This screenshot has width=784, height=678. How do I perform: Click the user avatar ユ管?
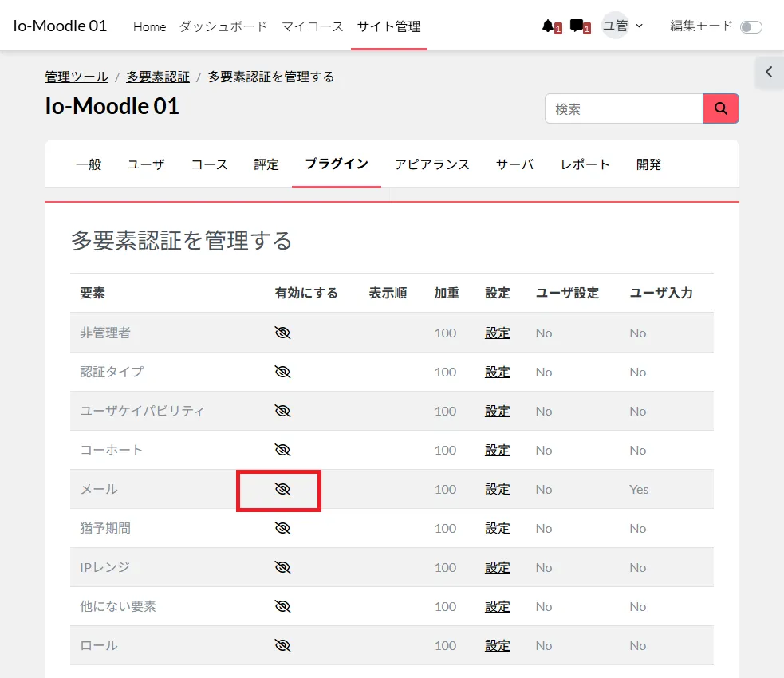tap(615, 26)
